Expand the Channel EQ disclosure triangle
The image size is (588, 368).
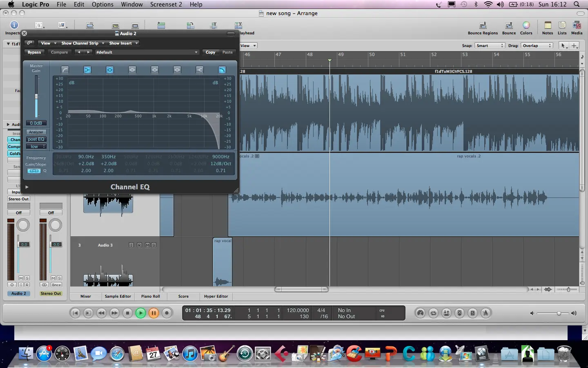(27, 187)
